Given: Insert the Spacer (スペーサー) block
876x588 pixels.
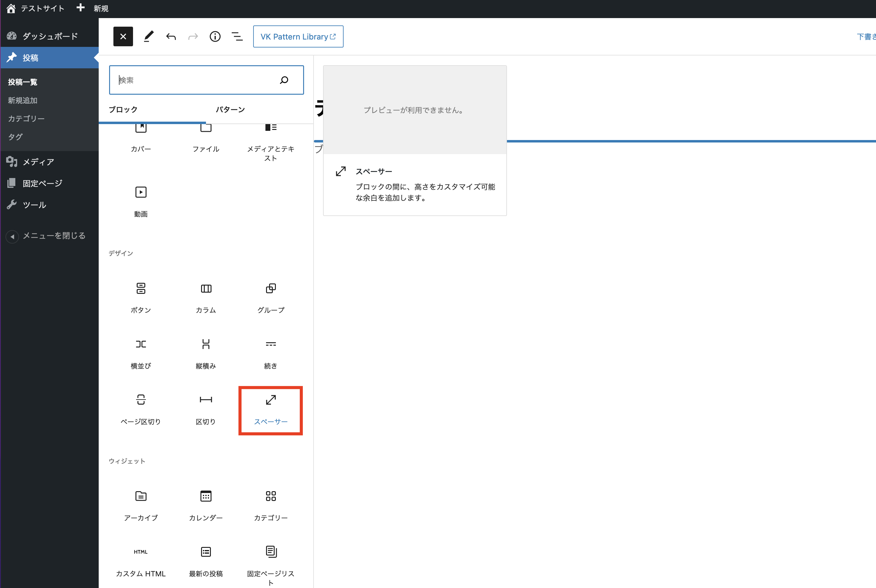Looking at the screenshot, I should (x=270, y=410).
